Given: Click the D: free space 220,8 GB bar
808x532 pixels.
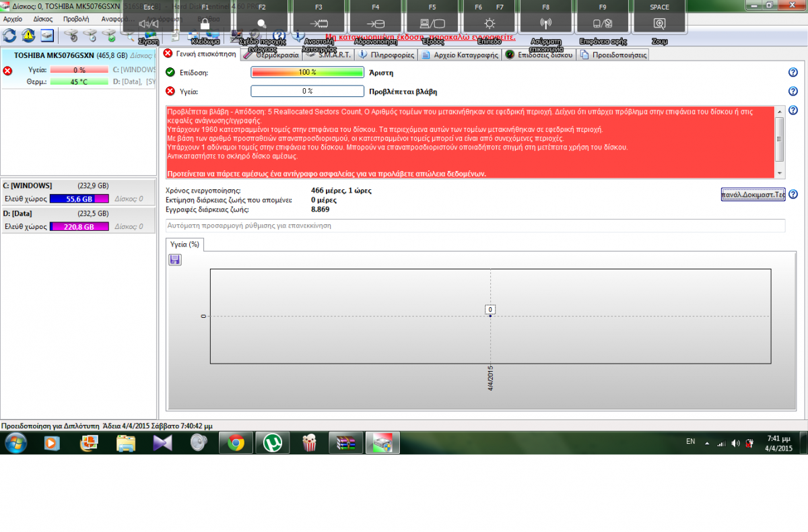Looking at the screenshot, I should pos(79,227).
